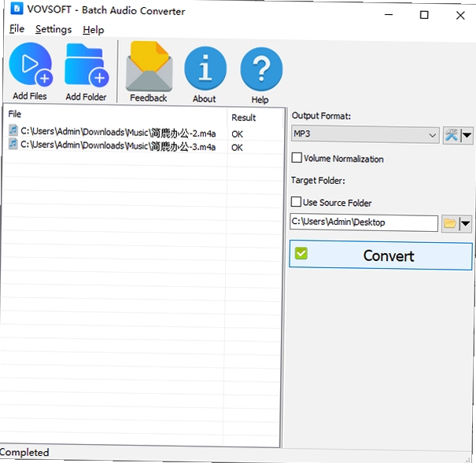
Task: Click the Convert button
Action: click(381, 255)
